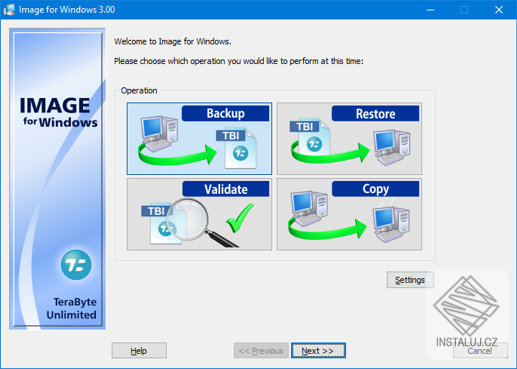Close the Image for Windows window
The image size is (517, 369).
tap(499, 10)
